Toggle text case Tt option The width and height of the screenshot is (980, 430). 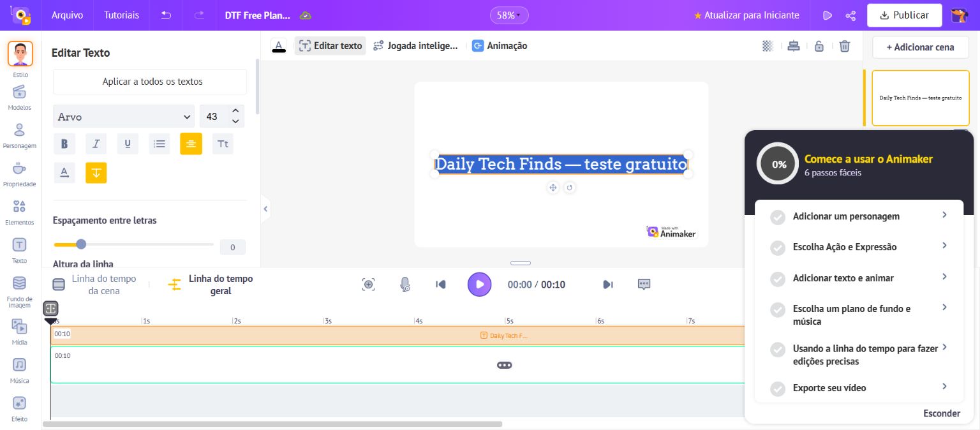223,144
